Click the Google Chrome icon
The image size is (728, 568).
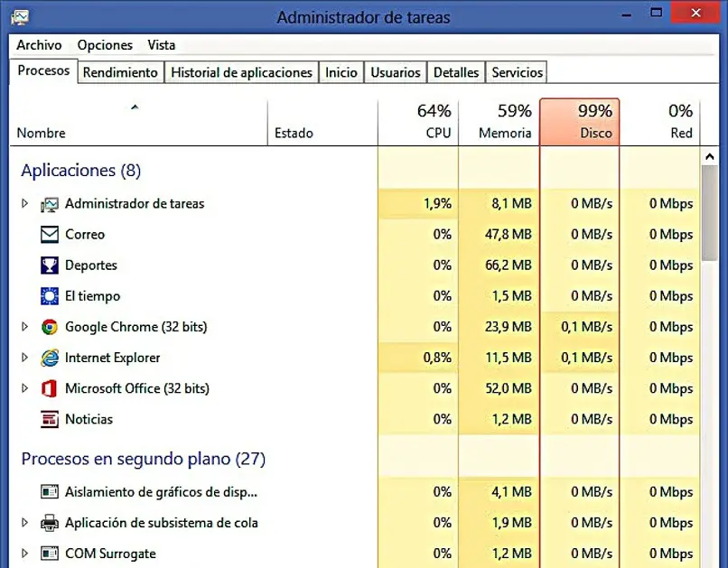coord(50,327)
